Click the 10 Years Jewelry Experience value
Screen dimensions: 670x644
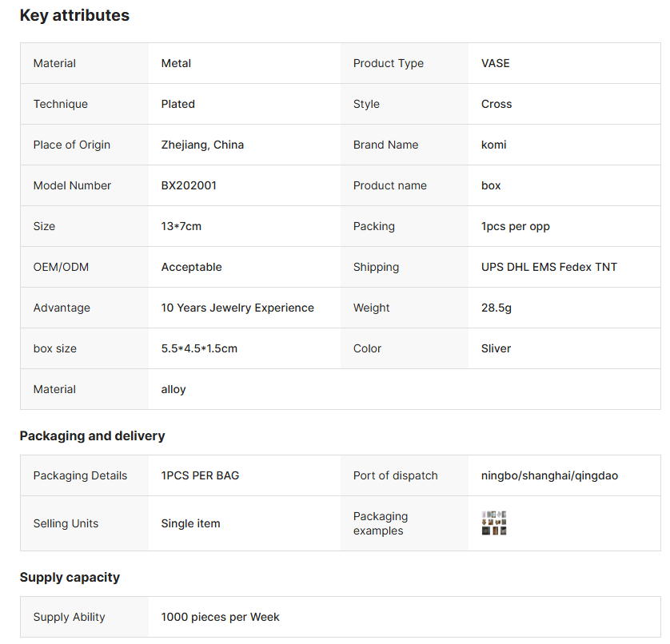237,308
